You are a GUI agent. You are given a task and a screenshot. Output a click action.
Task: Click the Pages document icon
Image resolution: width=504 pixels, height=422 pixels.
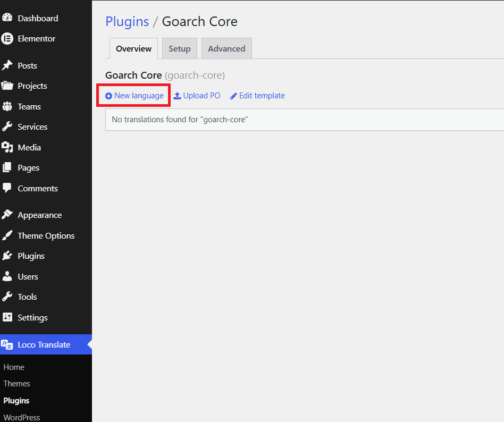[7, 167]
